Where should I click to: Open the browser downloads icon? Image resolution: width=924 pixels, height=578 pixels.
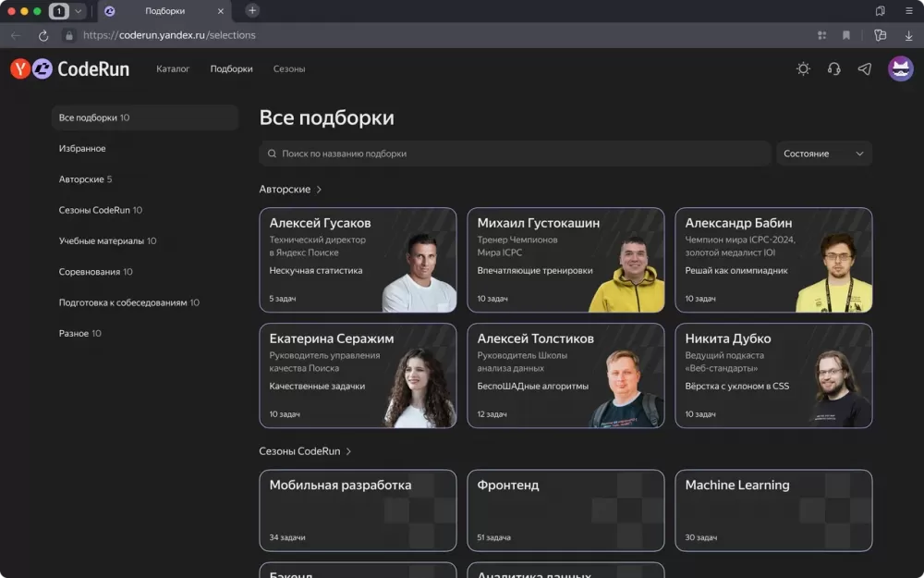click(908, 35)
